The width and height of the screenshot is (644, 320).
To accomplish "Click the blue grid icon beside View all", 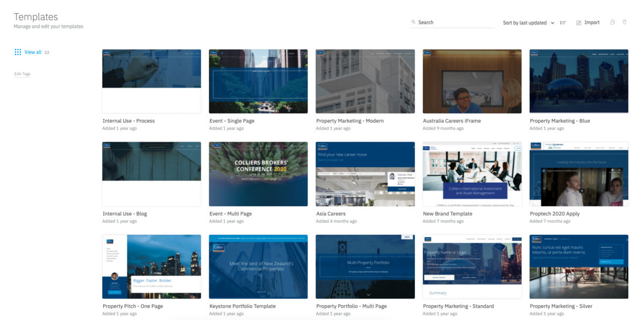I will [17, 51].
